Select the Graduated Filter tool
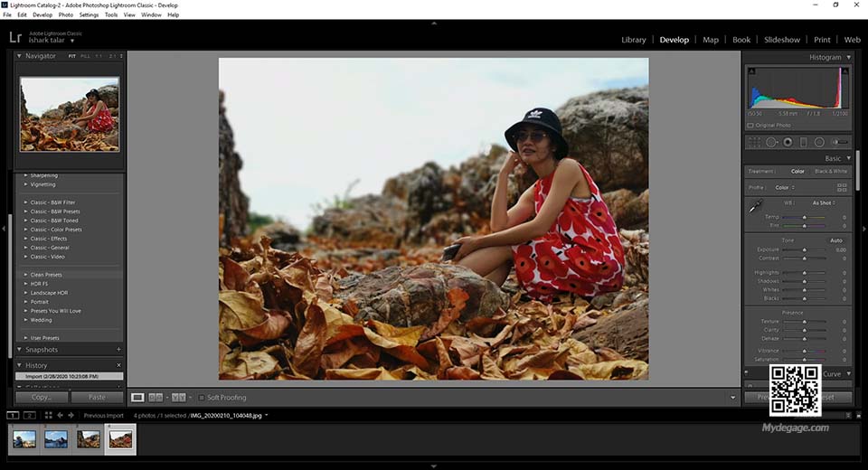Screen dimensions: 868x470 (x=803, y=142)
